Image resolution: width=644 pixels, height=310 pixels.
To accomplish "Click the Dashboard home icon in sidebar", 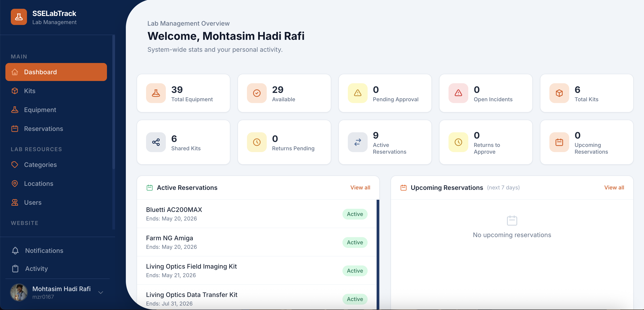I will (15, 72).
